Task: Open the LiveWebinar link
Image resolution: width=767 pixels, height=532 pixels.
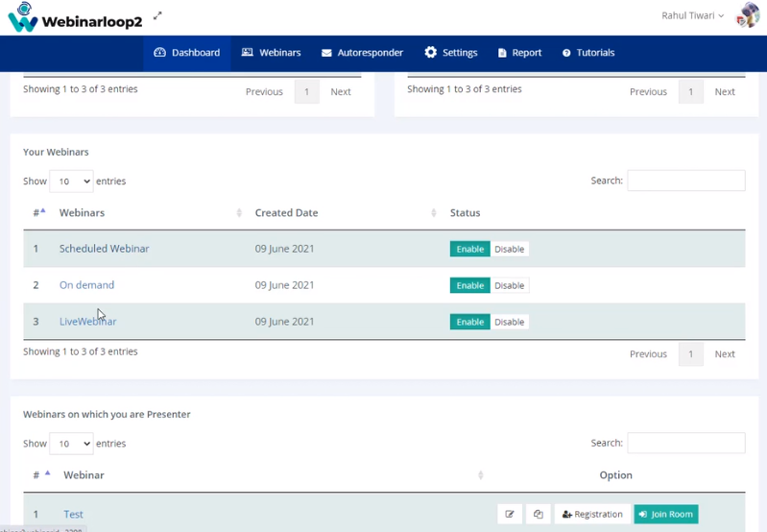Action: coord(88,322)
